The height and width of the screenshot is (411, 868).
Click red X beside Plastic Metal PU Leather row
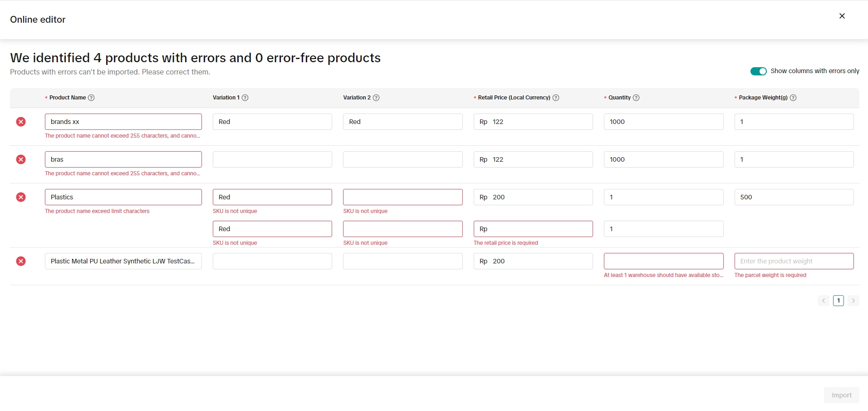[x=21, y=261]
